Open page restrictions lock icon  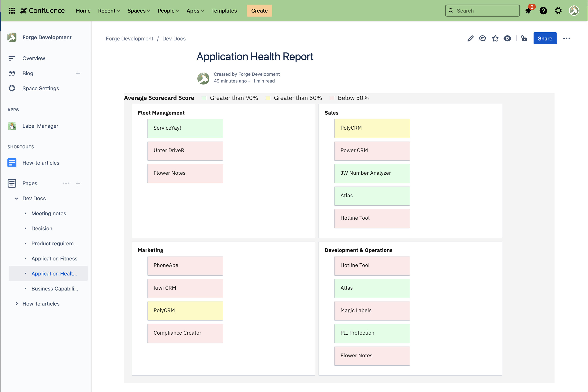[524, 38]
